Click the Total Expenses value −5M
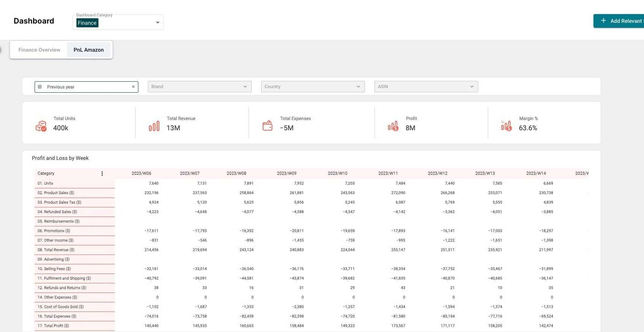 (x=287, y=128)
